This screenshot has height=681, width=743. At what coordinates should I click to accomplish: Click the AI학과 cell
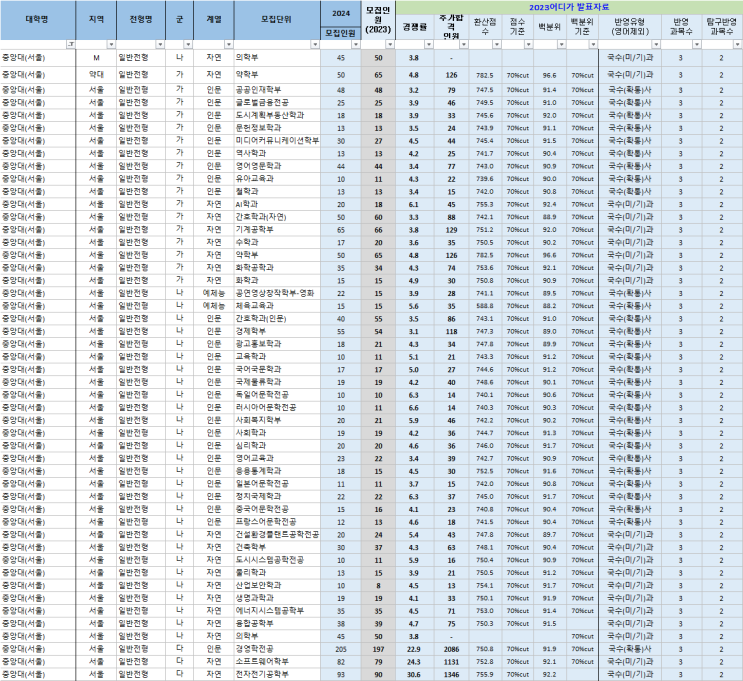coord(277,205)
